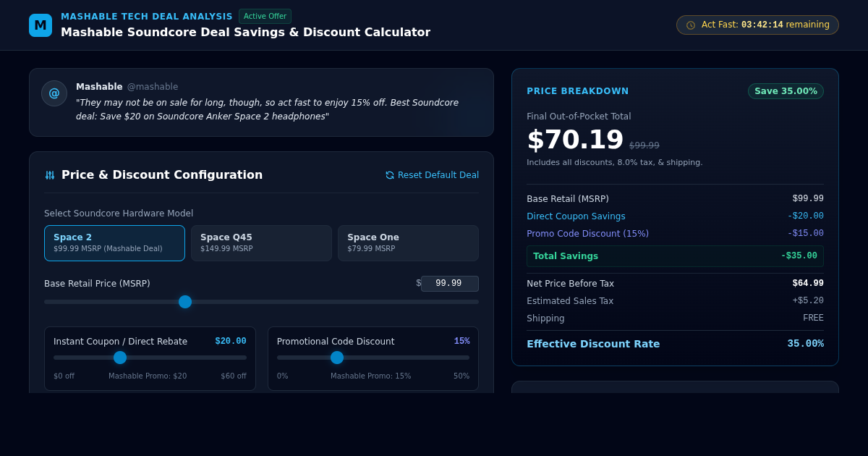Click the Base Retail Price slider handle

pos(185,302)
